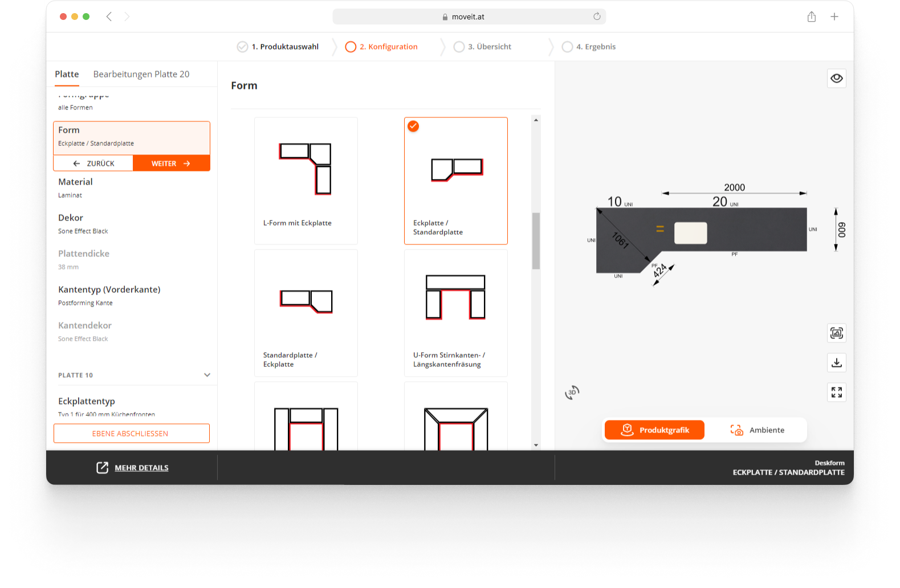Go back in browser history
Viewport: 900px width, 588px height.
(109, 17)
